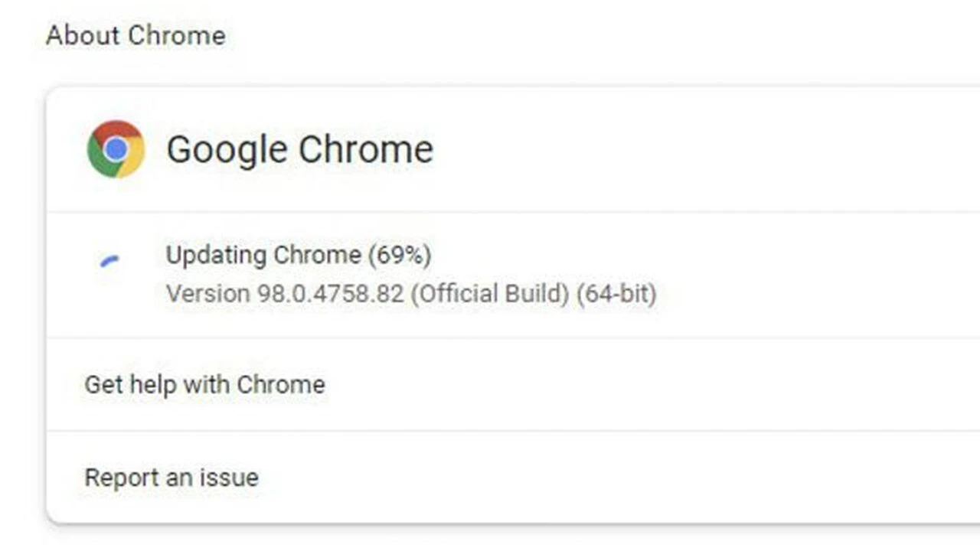Screen dimensions: 980x551
Task: Click the Google Chrome logo icon
Action: [x=116, y=149]
